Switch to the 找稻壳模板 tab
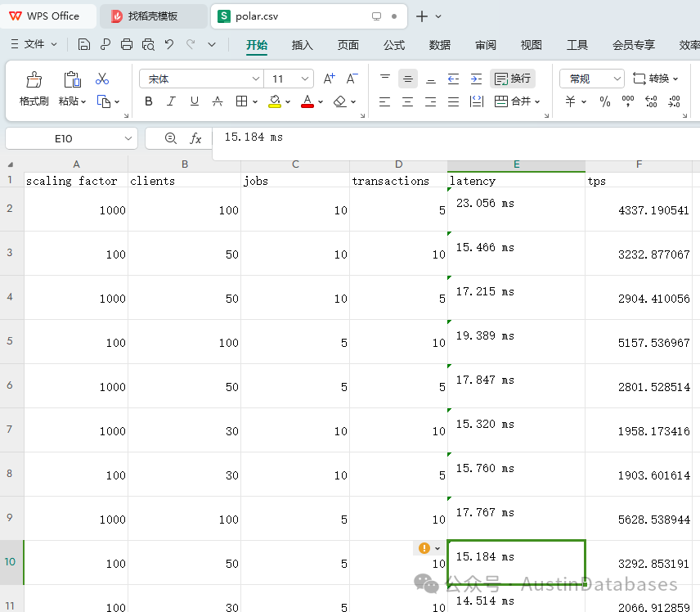The width and height of the screenshot is (700, 612). [x=153, y=16]
